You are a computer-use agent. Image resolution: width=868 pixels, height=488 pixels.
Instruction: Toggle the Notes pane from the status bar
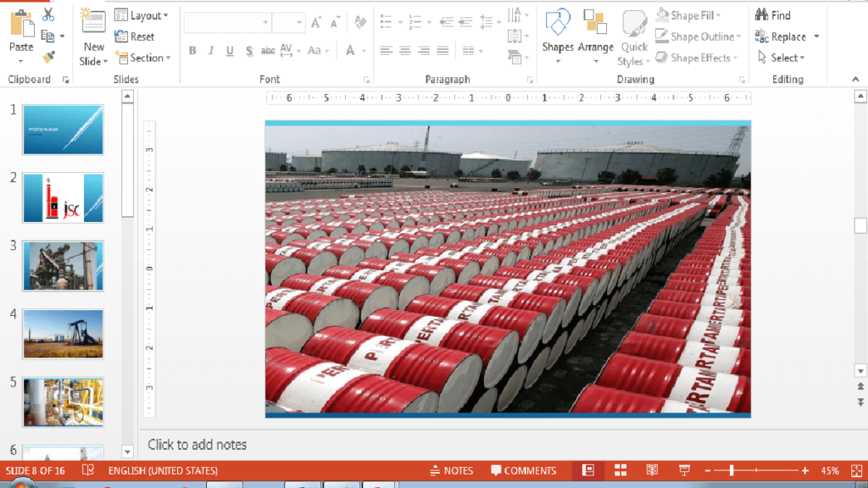pos(451,470)
